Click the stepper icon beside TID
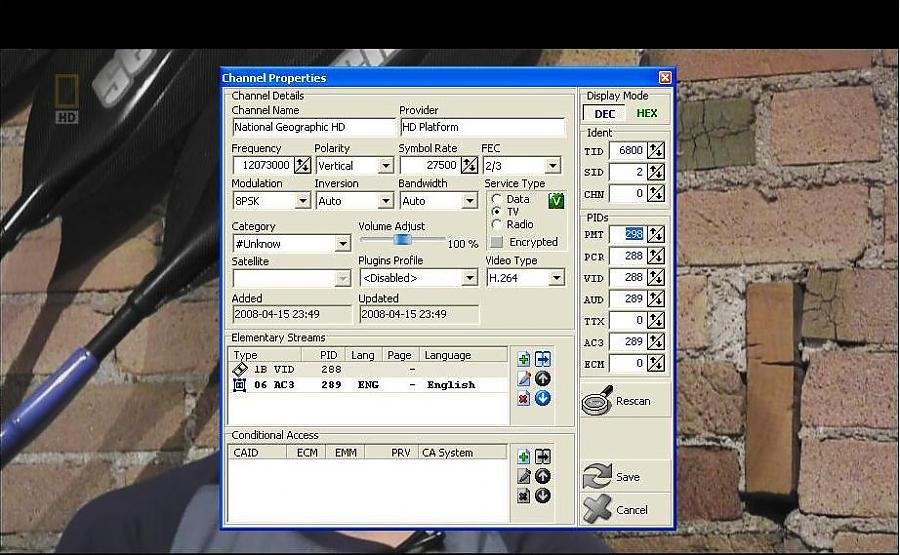This screenshot has width=900, height=555. [x=655, y=150]
